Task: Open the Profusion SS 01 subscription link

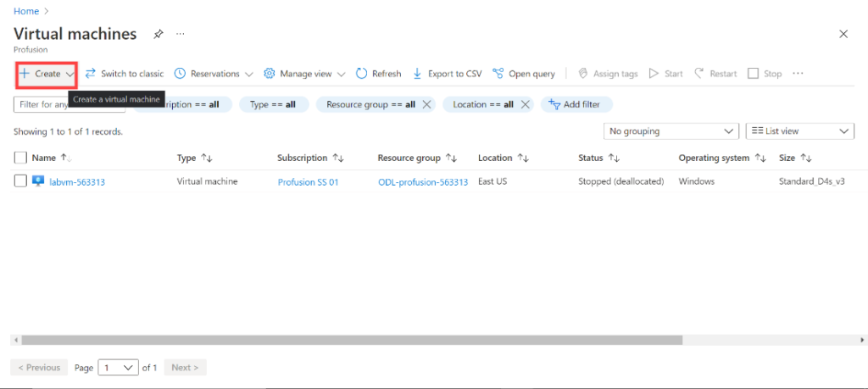Action: (x=308, y=182)
